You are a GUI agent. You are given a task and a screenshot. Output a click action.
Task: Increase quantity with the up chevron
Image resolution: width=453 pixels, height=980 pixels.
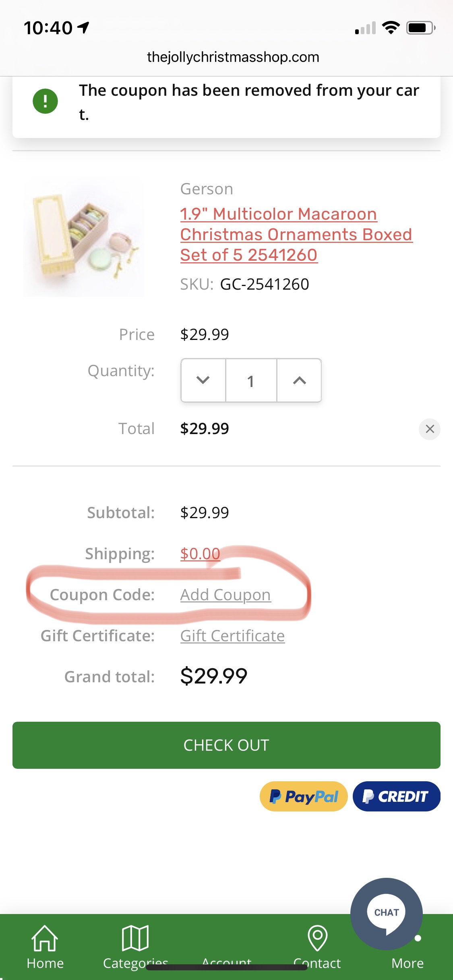(299, 380)
